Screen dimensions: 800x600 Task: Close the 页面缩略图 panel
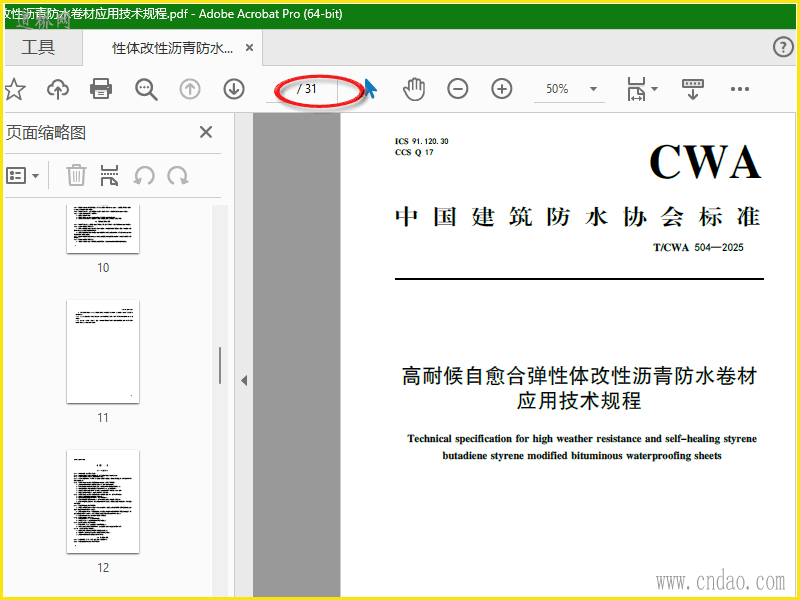[x=206, y=132]
